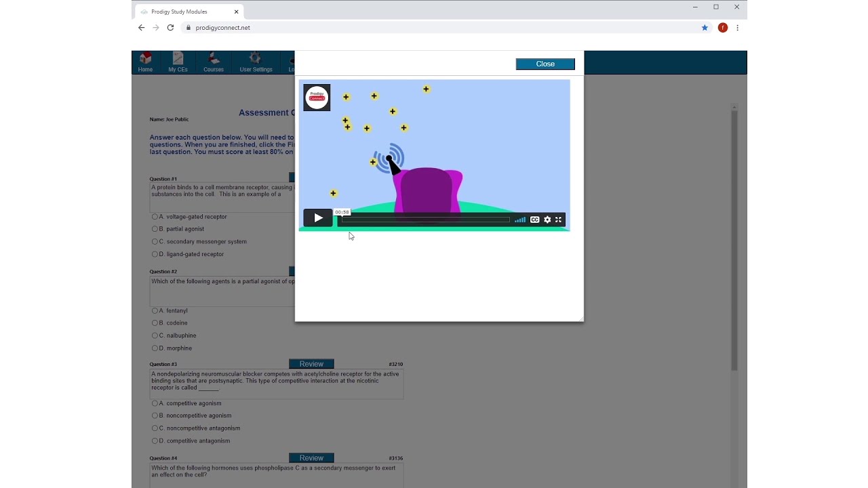Image resolution: width=868 pixels, height=488 pixels.
Task: Click the Prodigy Connect logo in video
Action: point(317,98)
